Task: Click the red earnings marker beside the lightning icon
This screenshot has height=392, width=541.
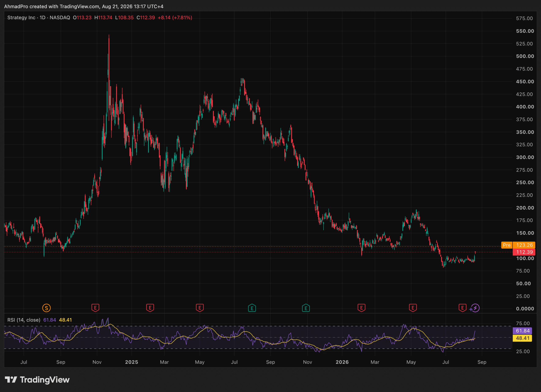Action: click(x=463, y=308)
